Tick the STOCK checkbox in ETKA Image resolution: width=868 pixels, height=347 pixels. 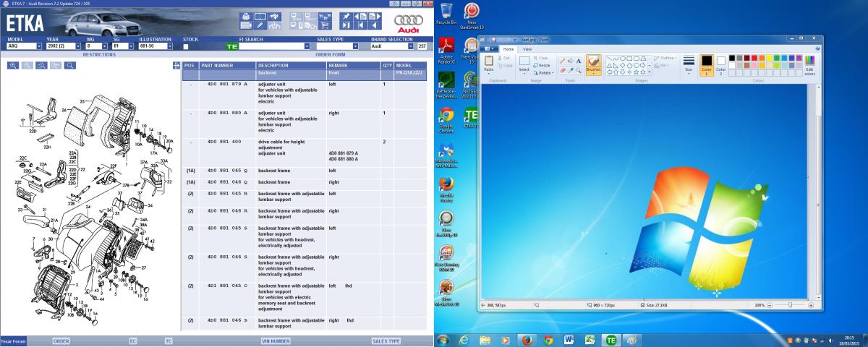pyautogui.click(x=186, y=46)
